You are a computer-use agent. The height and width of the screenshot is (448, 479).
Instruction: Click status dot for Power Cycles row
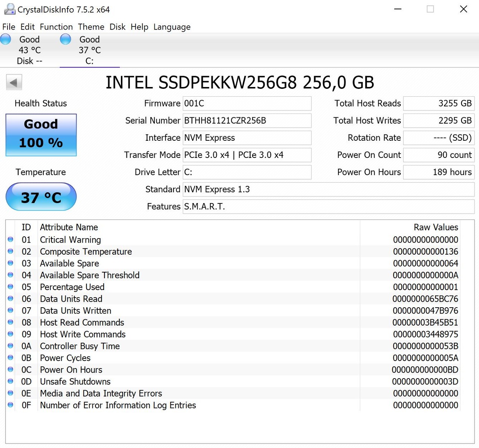pyautogui.click(x=10, y=358)
